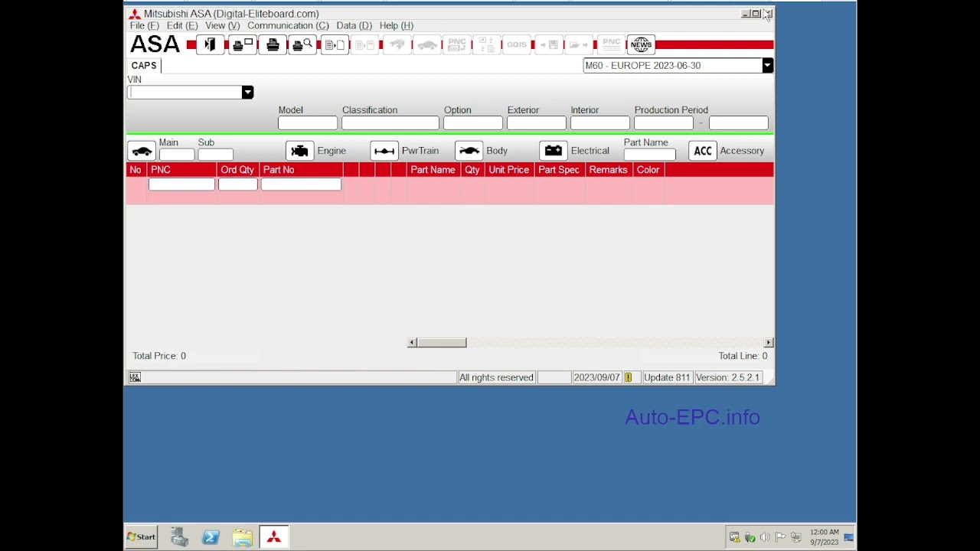The width and height of the screenshot is (980, 551).
Task: Click the yellow warning icon in status bar
Action: click(628, 377)
